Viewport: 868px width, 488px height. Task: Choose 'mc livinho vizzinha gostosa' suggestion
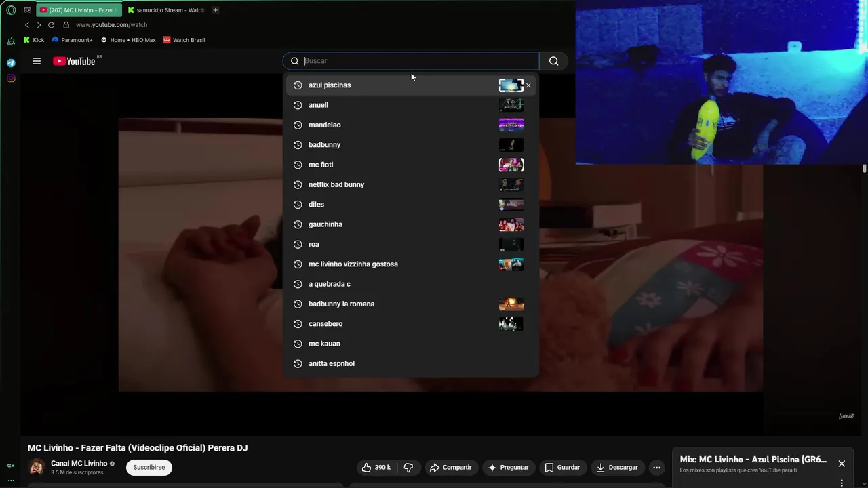(x=410, y=264)
